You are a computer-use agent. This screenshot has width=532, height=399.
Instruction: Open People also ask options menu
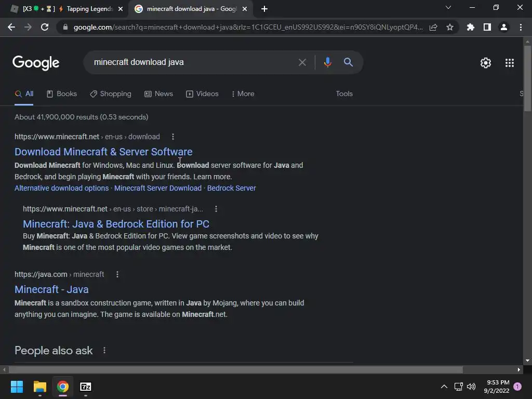[x=104, y=351]
